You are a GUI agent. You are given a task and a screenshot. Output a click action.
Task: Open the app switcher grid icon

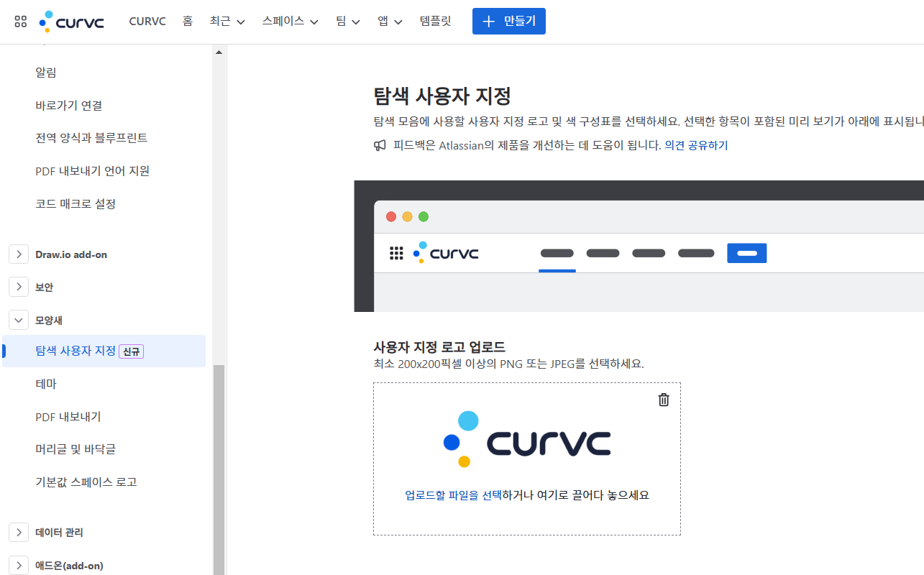[21, 22]
